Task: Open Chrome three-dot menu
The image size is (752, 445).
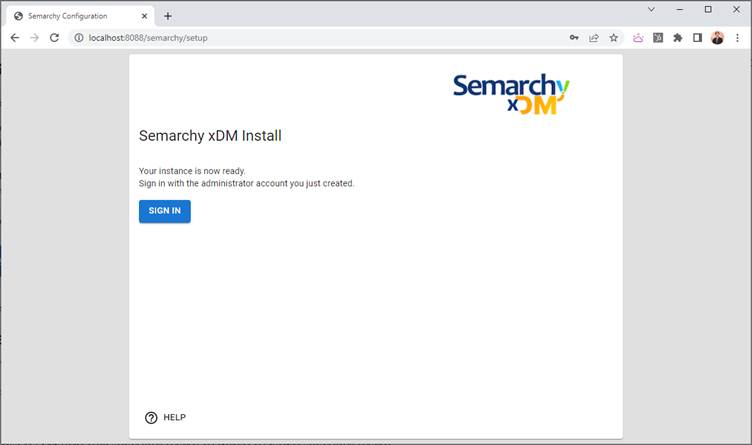Action: tap(737, 38)
